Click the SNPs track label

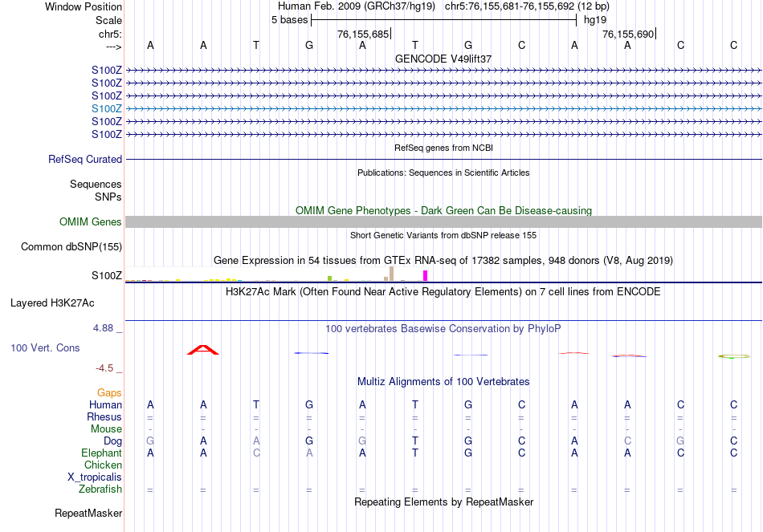point(108,197)
